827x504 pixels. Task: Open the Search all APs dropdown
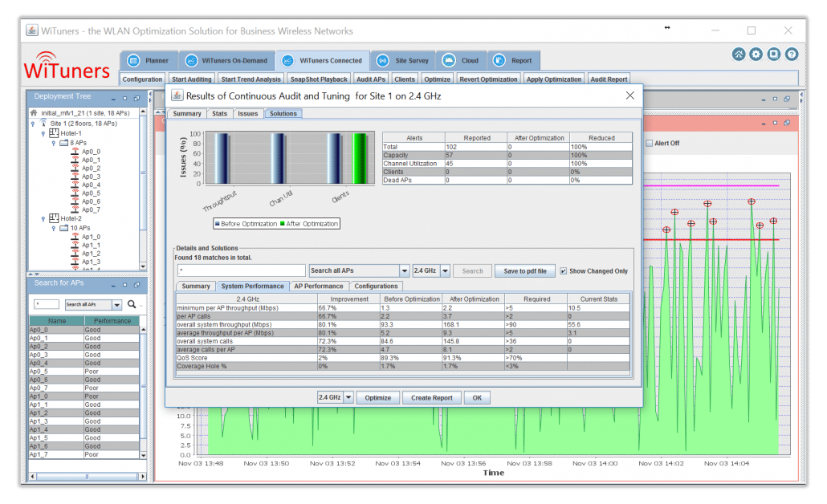[359, 270]
